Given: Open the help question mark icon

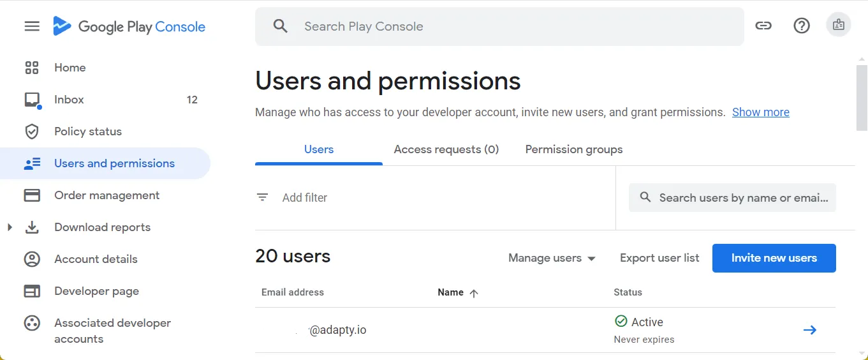Looking at the screenshot, I should tap(802, 26).
